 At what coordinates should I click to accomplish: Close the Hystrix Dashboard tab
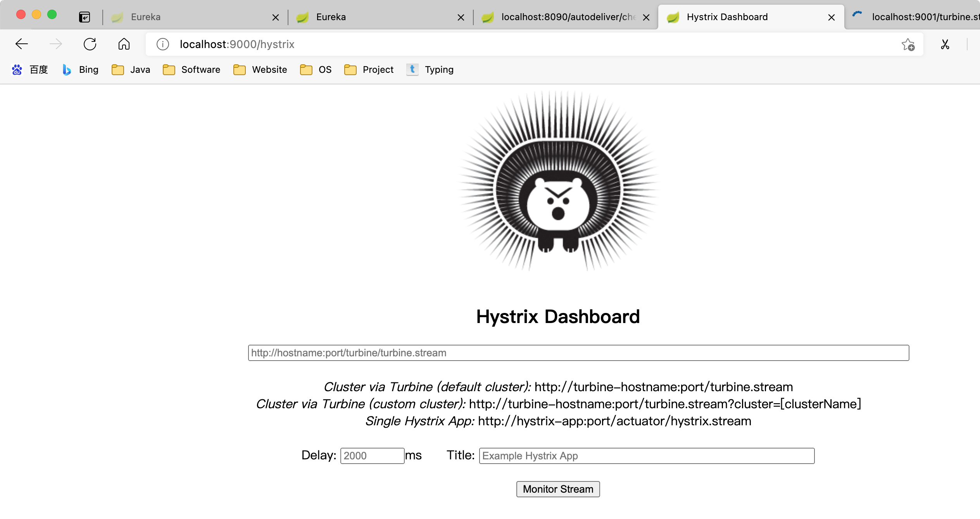point(832,17)
